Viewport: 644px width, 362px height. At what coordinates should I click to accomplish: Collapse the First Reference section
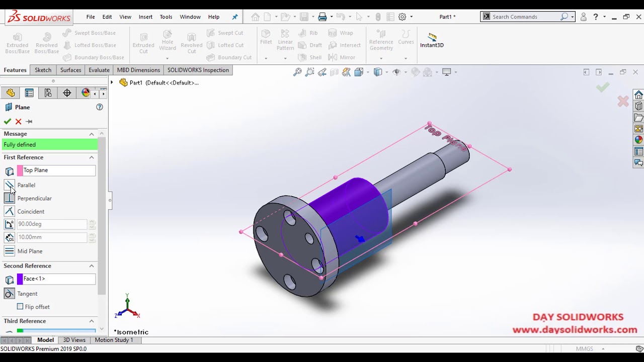(92, 157)
